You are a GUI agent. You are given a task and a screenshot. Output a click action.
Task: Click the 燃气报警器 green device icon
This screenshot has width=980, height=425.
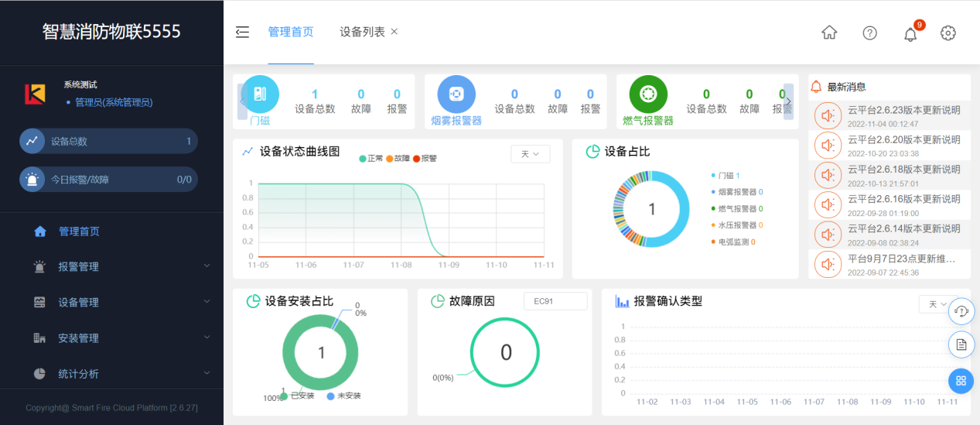[x=648, y=94]
